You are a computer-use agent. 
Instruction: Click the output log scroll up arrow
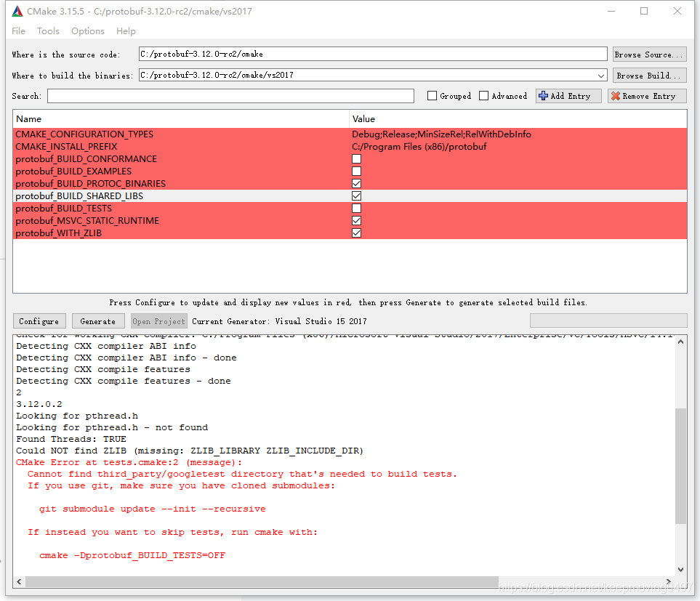point(680,342)
